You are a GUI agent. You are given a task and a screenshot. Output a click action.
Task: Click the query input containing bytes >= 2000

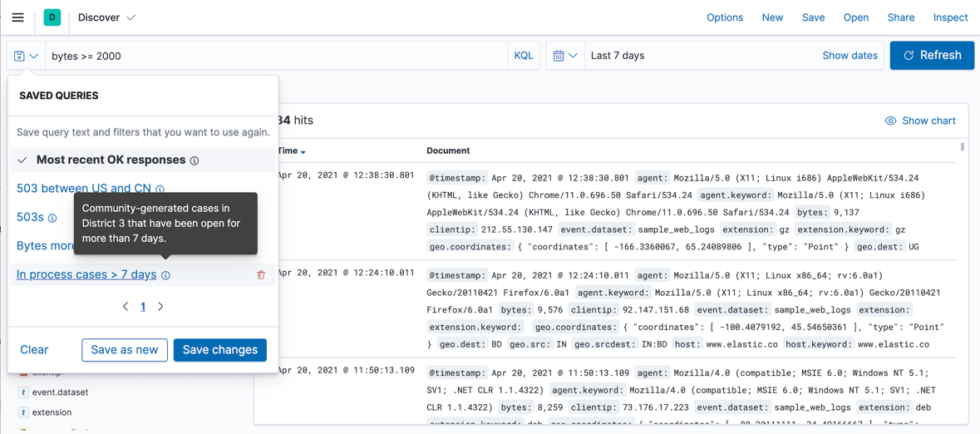point(274,56)
